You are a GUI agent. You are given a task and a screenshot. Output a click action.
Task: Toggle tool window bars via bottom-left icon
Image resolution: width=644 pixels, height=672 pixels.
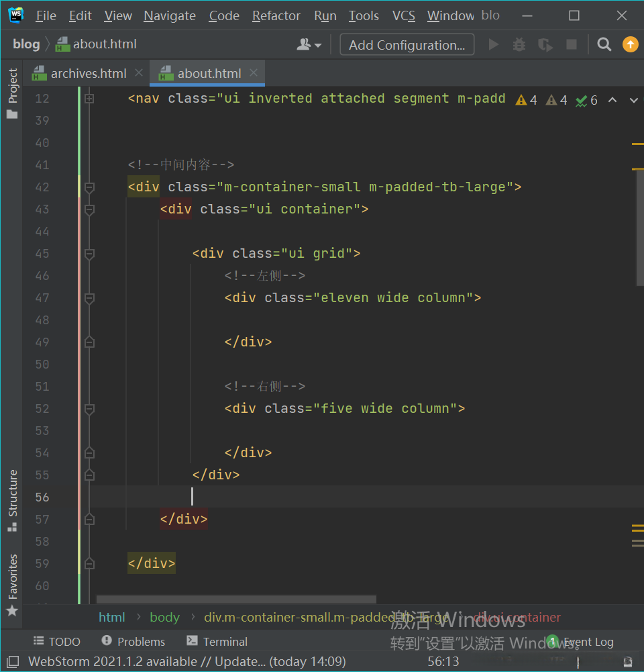(x=13, y=661)
